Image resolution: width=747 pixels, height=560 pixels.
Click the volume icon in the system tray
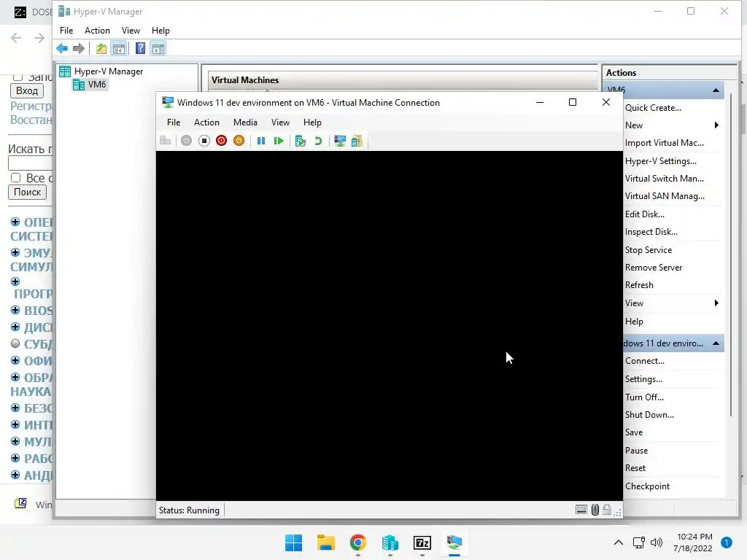click(657, 542)
